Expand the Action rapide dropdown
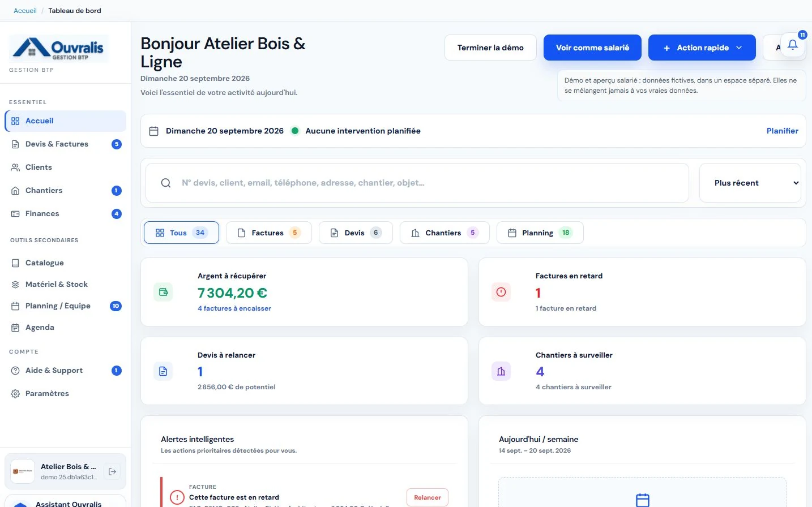Viewport: 812px width, 507px height. point(702,48)
